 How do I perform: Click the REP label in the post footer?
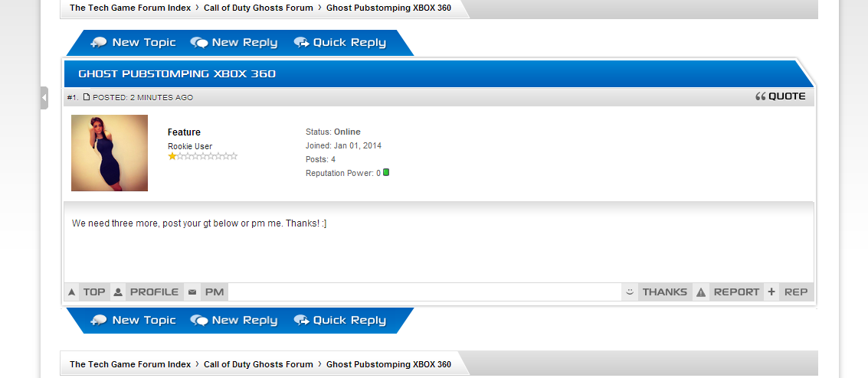[x=796, y=292]
